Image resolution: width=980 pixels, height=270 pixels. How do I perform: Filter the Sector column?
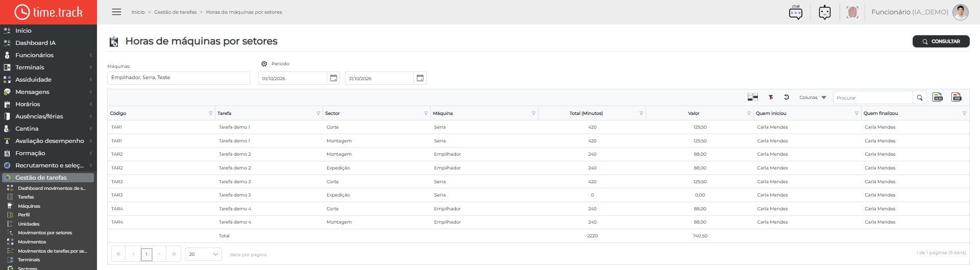coord(426,113)
